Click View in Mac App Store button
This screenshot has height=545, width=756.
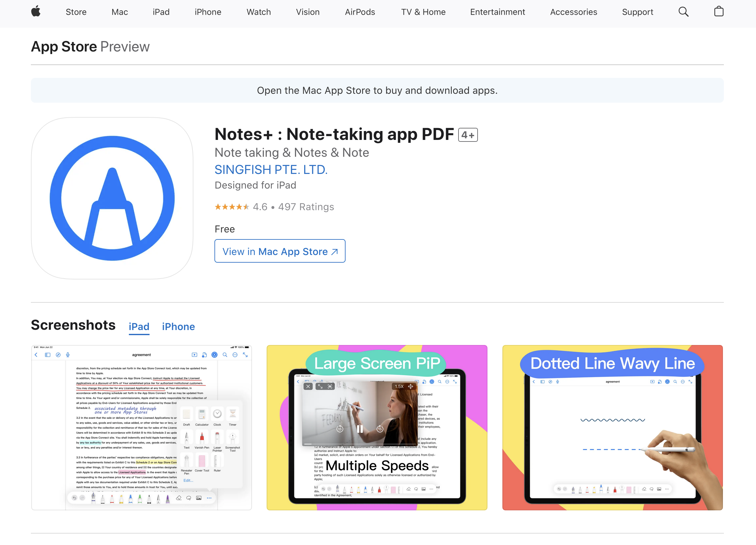click(280, 251)
